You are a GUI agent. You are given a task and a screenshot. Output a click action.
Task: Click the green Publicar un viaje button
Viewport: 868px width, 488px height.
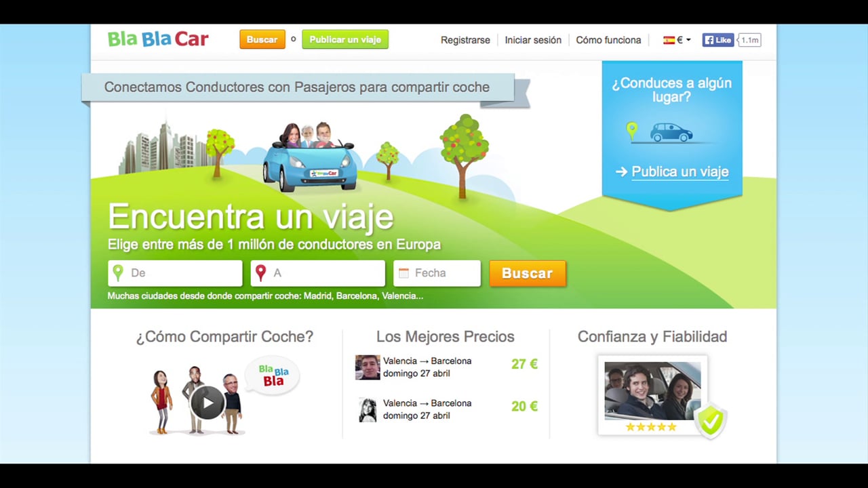point(345,39)
